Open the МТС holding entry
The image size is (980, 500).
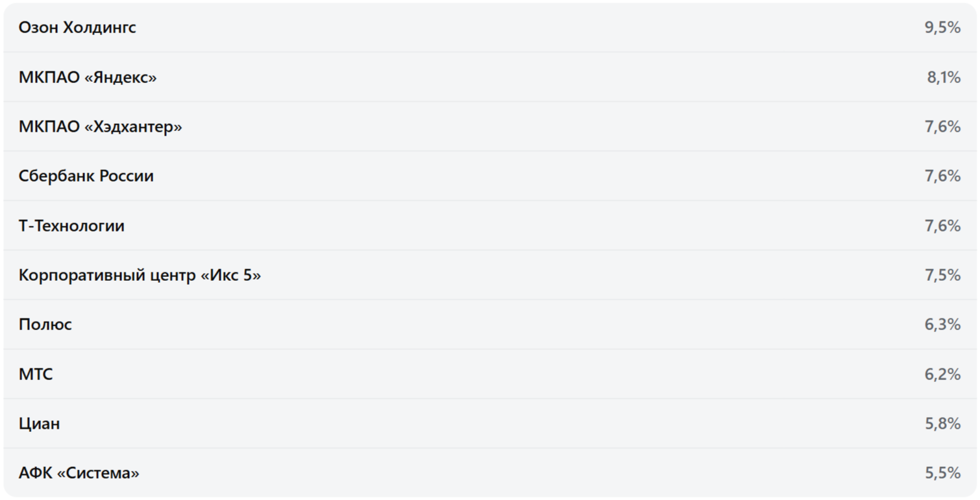(x=36, y=374)
